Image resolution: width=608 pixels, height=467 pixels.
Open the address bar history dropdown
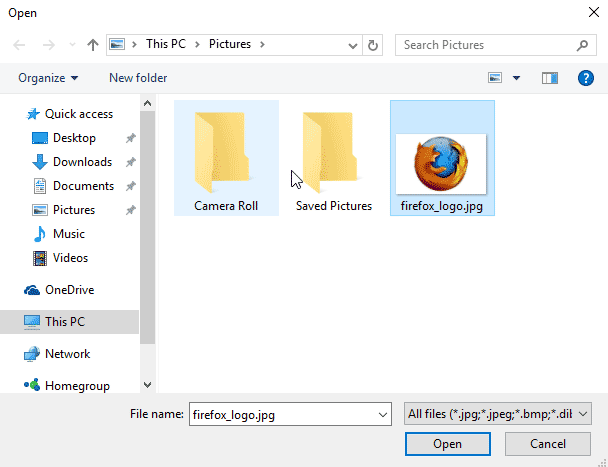point(352,45)
